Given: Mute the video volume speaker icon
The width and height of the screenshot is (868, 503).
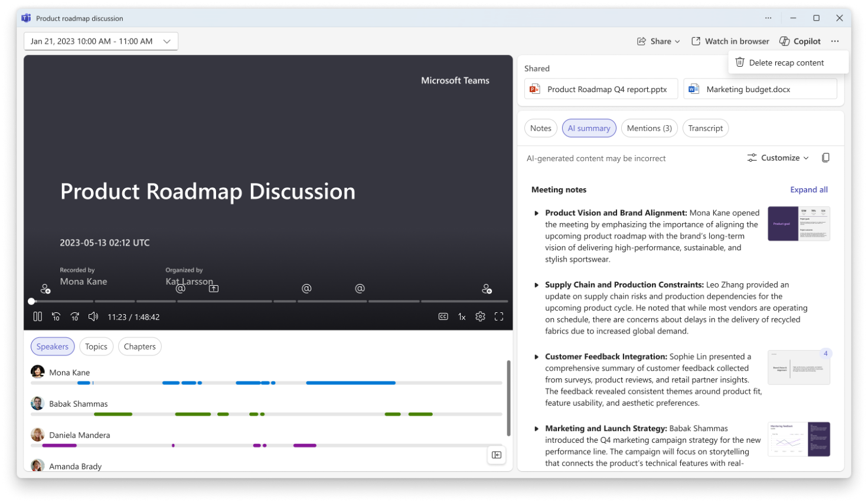Looking at the screenshot, I should point(93,317).
